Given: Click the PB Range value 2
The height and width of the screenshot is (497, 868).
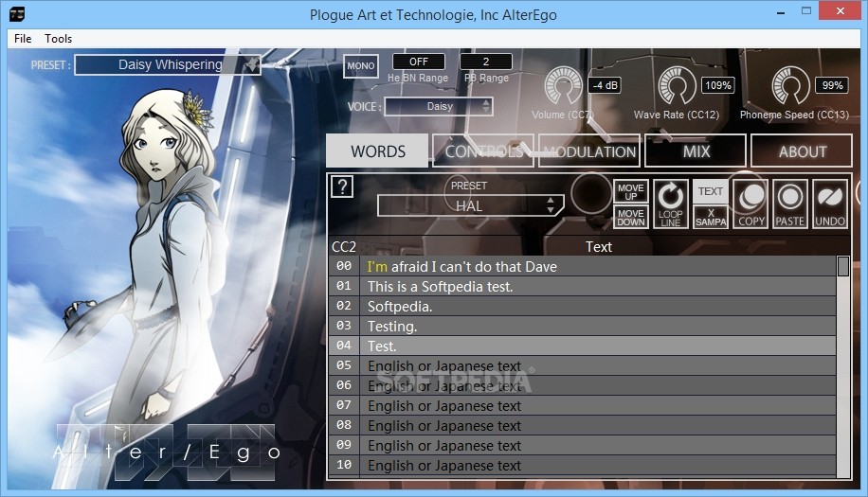Looking at the screenshot, I should (x=485, y=62).
